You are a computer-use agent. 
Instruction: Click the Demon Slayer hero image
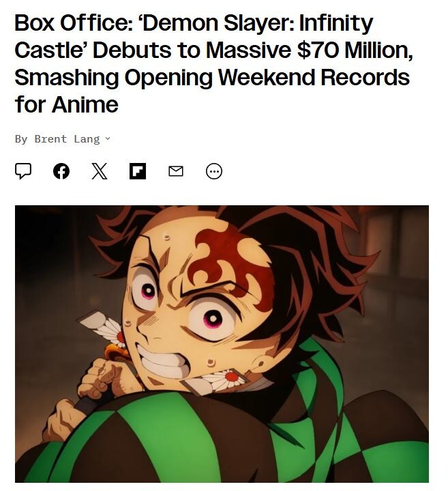tap(222, 344)
